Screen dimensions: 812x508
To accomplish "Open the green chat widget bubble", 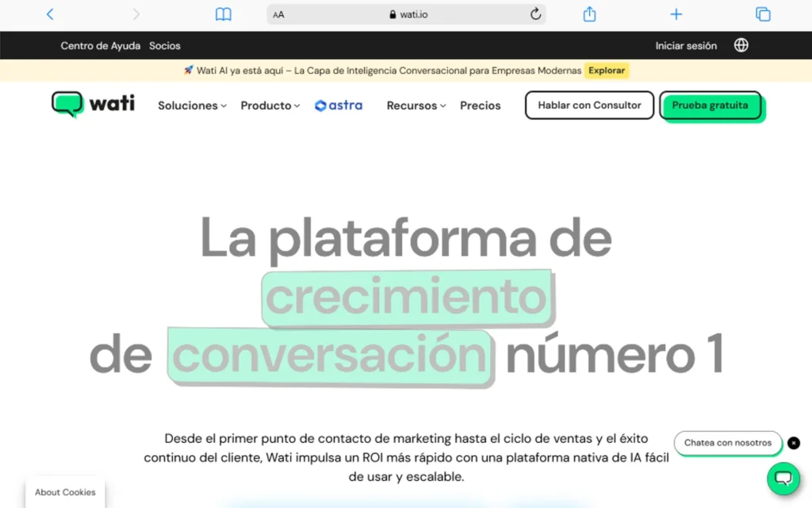I will point(783,478).
